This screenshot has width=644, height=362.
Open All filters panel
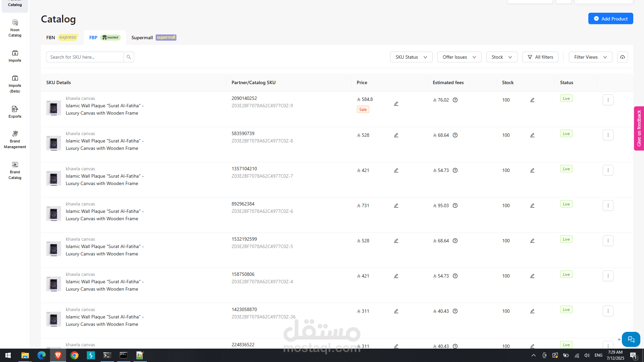pyautogui.click(x=540, y=57)
